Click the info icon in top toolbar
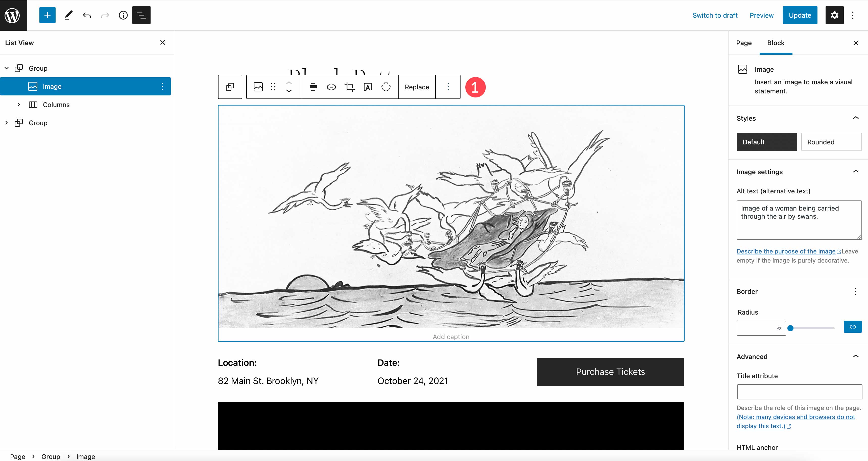The width and height of the screenshot is (868, 461). tap(123, 15)
